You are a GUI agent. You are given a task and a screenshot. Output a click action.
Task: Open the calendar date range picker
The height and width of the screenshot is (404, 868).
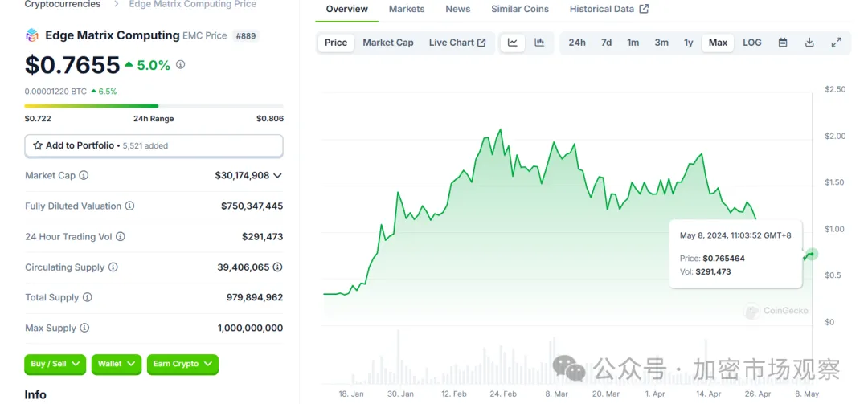tap(783, 43)
